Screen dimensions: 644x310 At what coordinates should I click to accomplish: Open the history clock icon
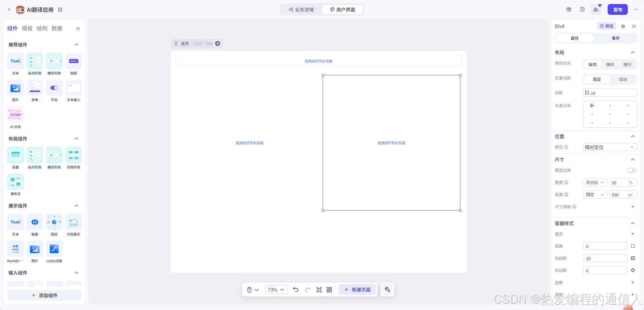pyautogui.click(x=582, y=9)
